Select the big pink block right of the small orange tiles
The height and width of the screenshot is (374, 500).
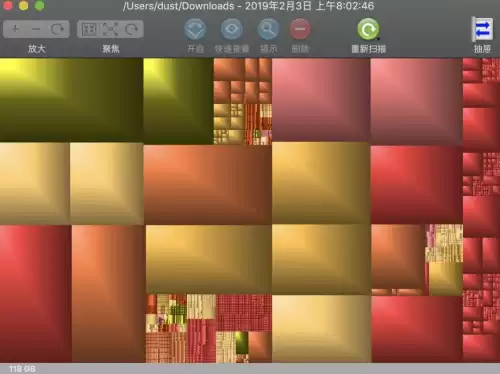coord(321,100)
